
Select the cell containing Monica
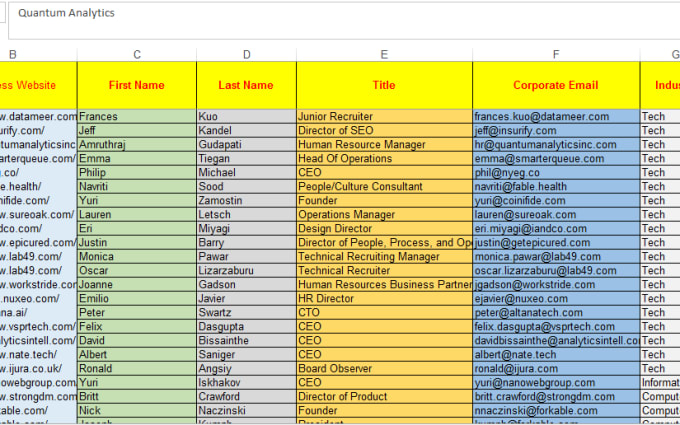coord(137,256)
